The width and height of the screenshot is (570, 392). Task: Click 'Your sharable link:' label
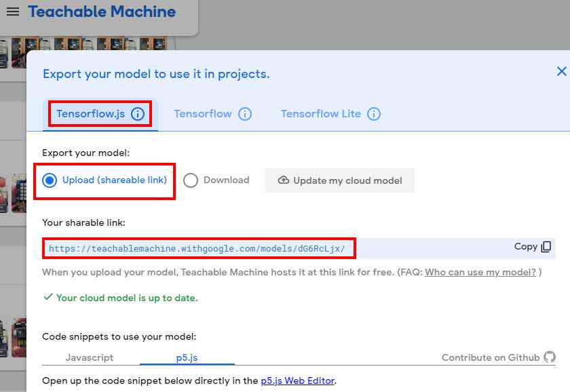point(83,222)
